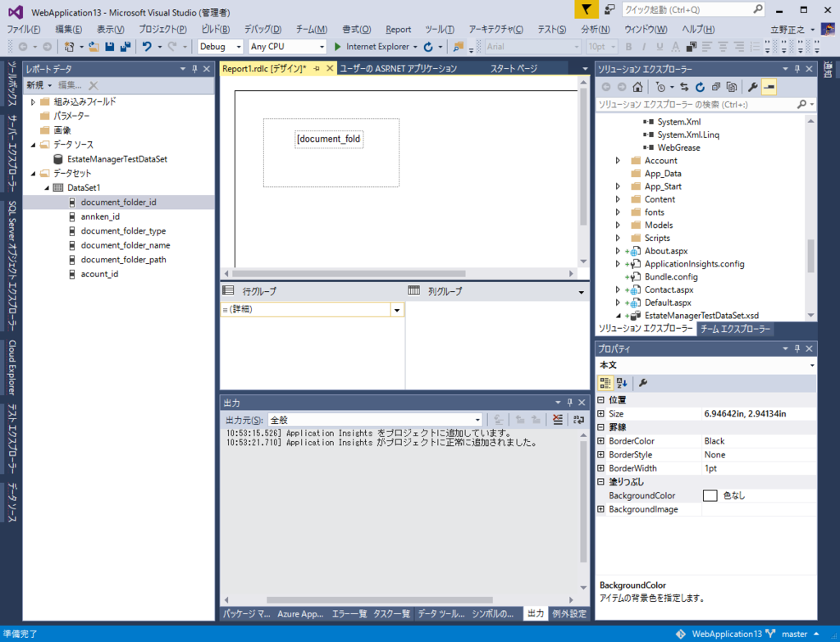Click the browser refresh icon in the toolbar
This screenshot has height=642, width=840.
(x=428, y=47)
